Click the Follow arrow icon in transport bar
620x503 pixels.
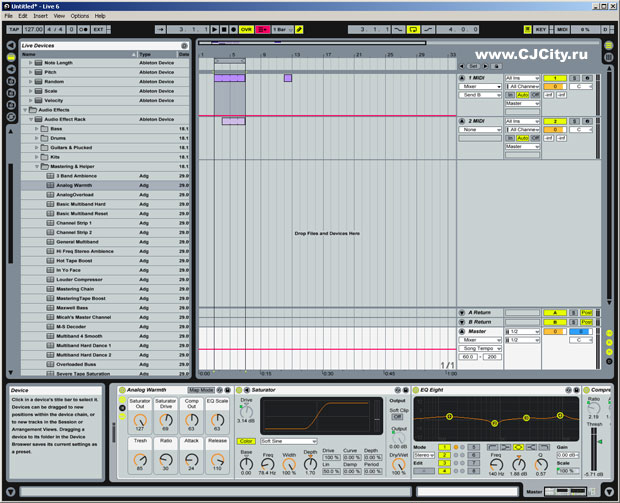(160, 29)
